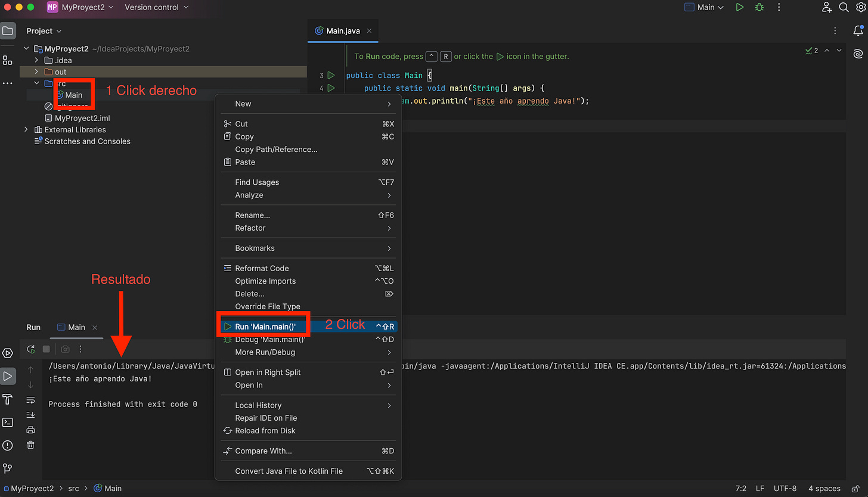Open the Services tool window
The image size is (868, 497).
[8, 353]
